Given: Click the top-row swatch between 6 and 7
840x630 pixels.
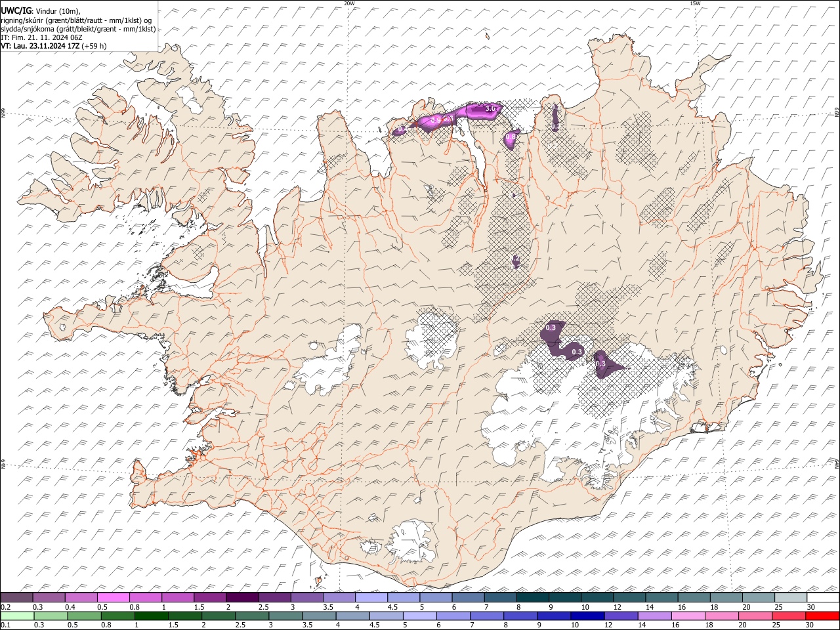Looking at the screenshot, I should pos(468,597).
